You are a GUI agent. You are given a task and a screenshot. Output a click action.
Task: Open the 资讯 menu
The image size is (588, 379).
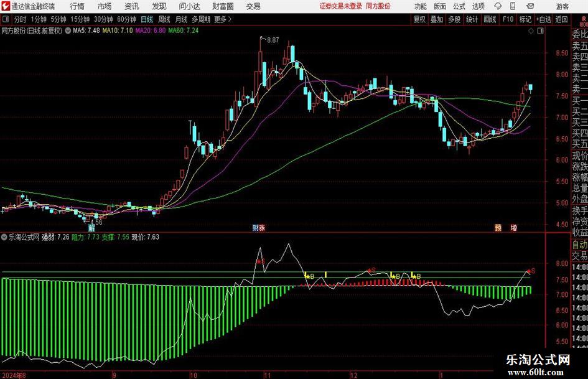[132, 6]
